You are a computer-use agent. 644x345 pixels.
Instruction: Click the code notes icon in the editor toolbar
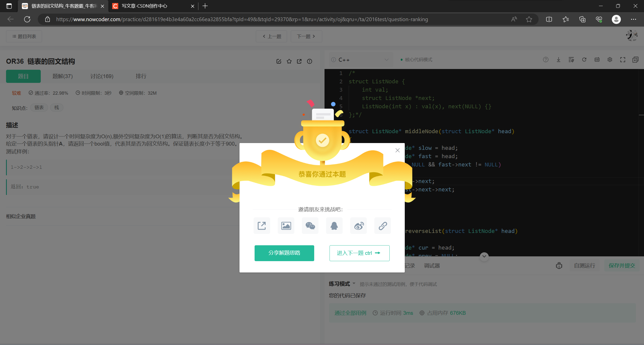point(571,60)
